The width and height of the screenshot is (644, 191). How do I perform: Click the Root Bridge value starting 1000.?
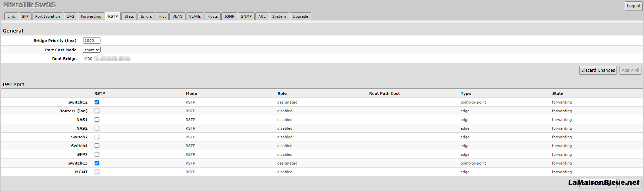tap(107, 59)
